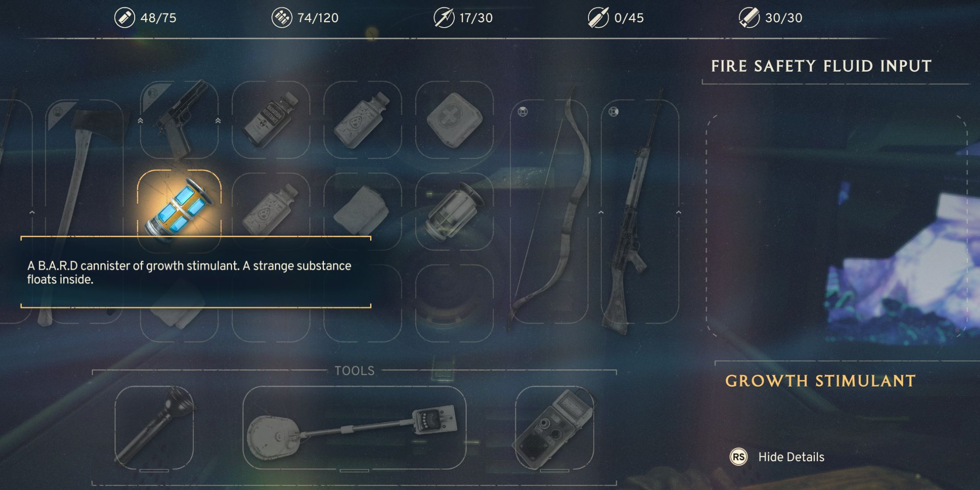This screenshot has width=980, height=490.
Task: Click the RS button icon
Action: [x=739, y=457]
